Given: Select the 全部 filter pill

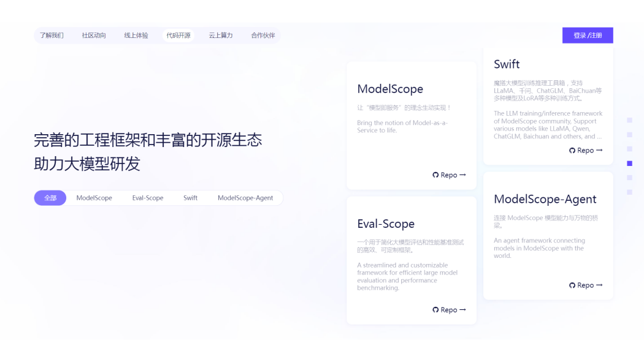Looking at the screenshot, I should (50, 198).
